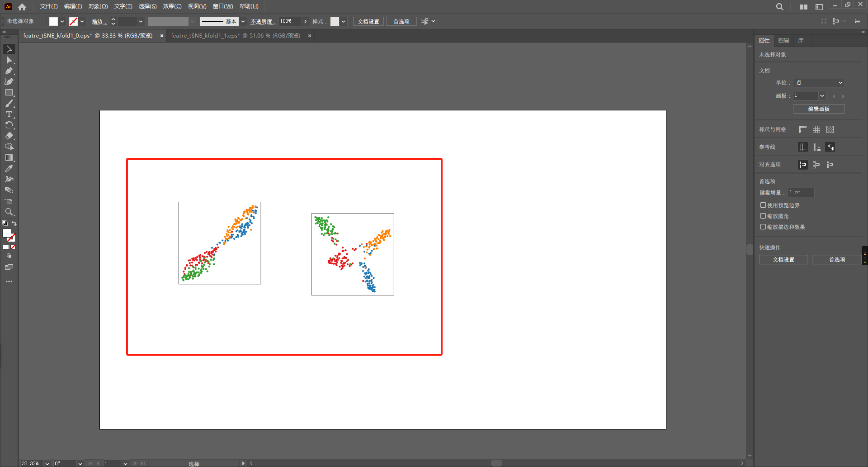Select the Rectangle tool
Screen dimensions: 868x467
pos(9,92)
